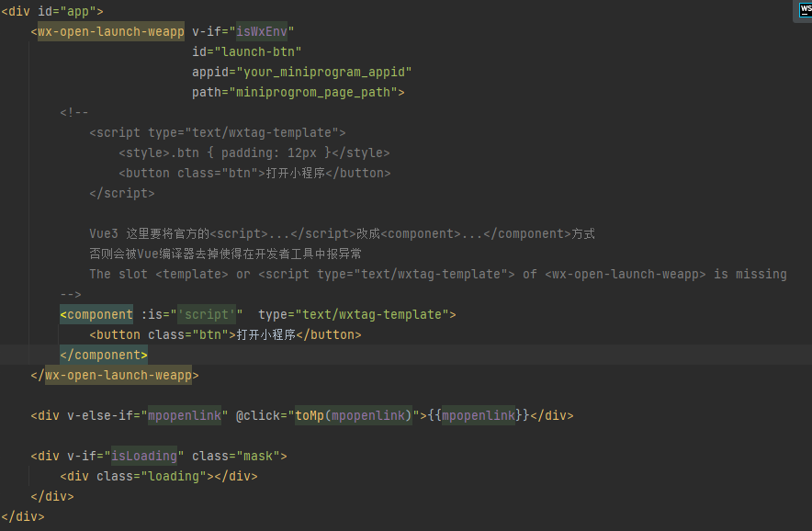Screen dimensions: 812x531
Task: Click the div class="loading" line
Action: (x=159, y=476)
